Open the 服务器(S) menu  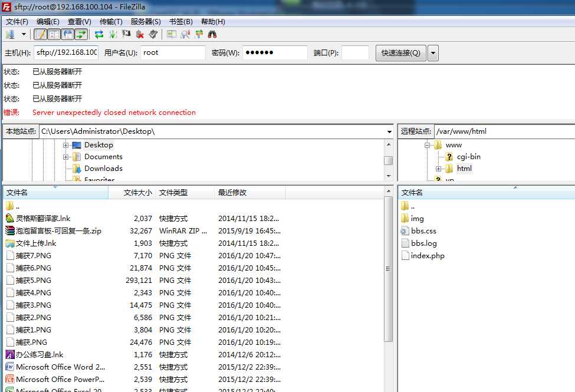146,22
